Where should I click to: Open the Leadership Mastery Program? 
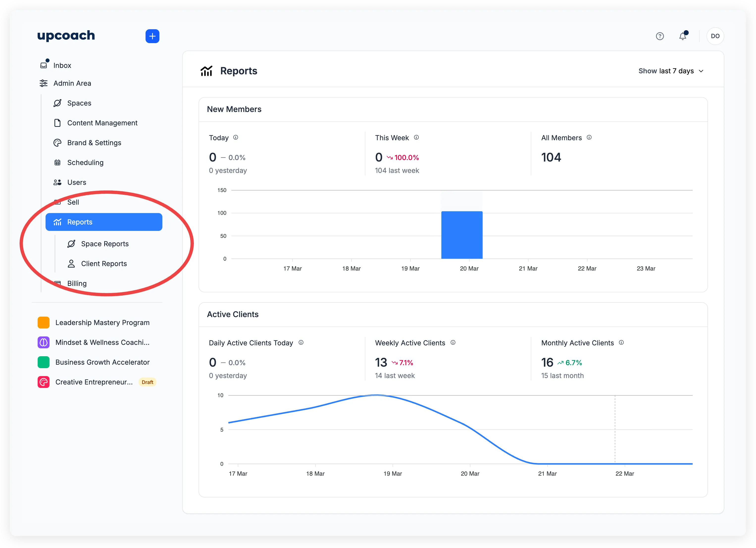point(102,322)
